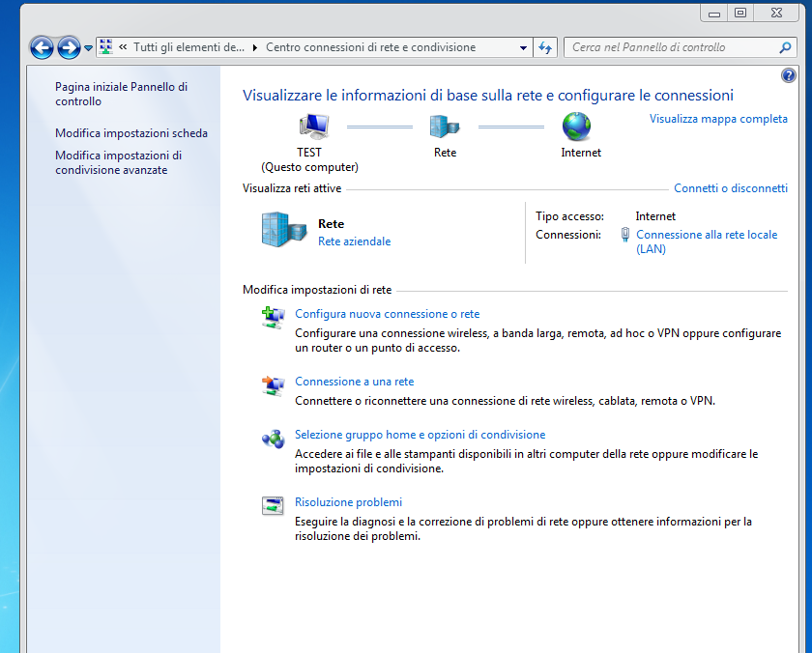Expand the breadcrumb arrow after Tutti gli elementi

point(255,47)
